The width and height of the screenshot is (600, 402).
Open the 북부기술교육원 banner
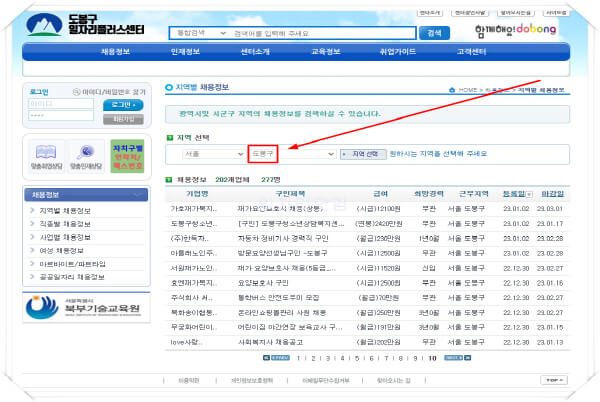86,308
